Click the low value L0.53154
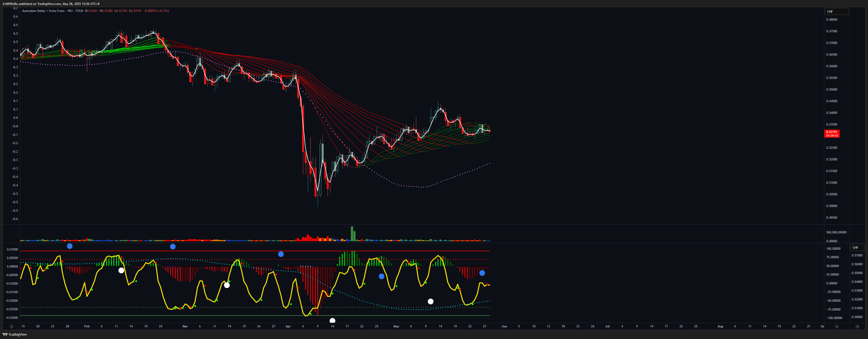The image size is (868, 339). [x=121, y=11]
